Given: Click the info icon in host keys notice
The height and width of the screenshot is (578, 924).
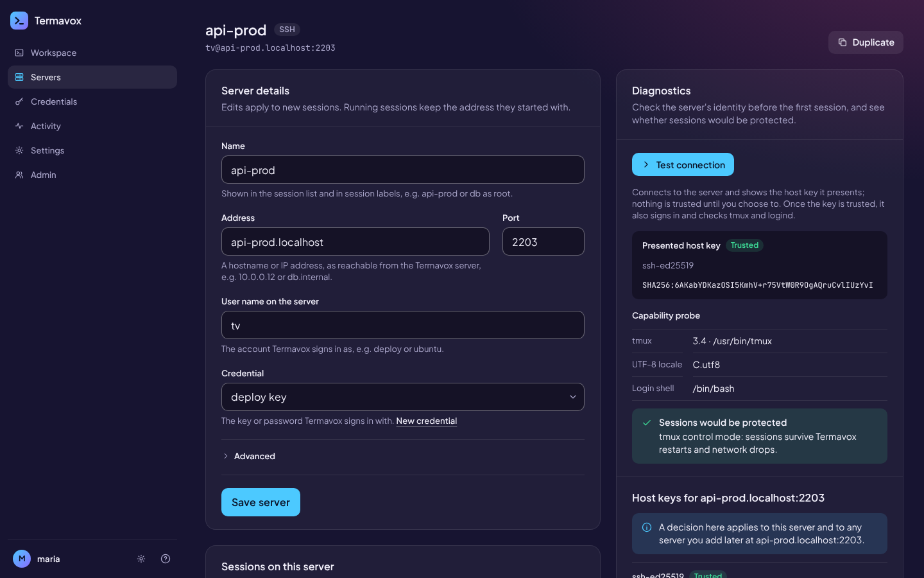Looking at the screenshot, I should coord(647,527).
